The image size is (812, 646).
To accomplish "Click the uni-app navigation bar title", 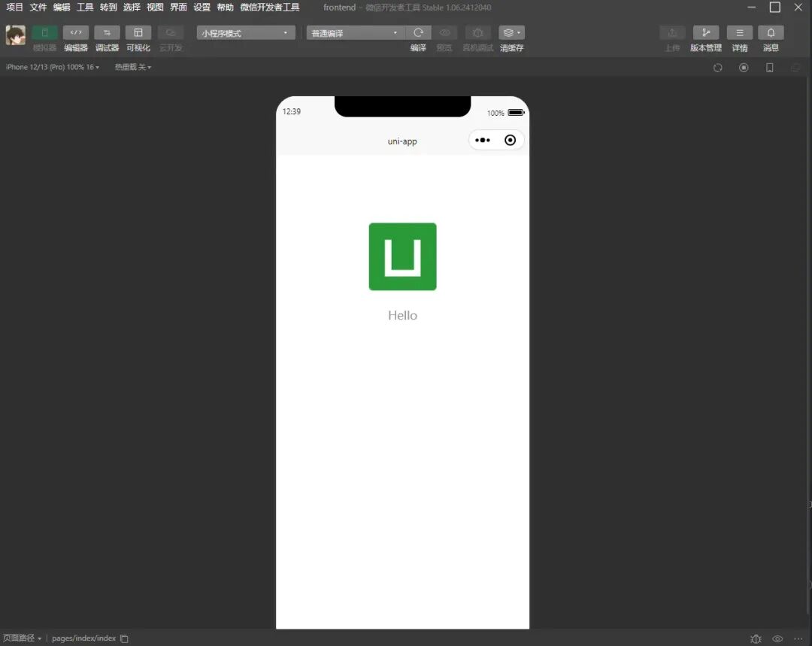I will [402, 141].
